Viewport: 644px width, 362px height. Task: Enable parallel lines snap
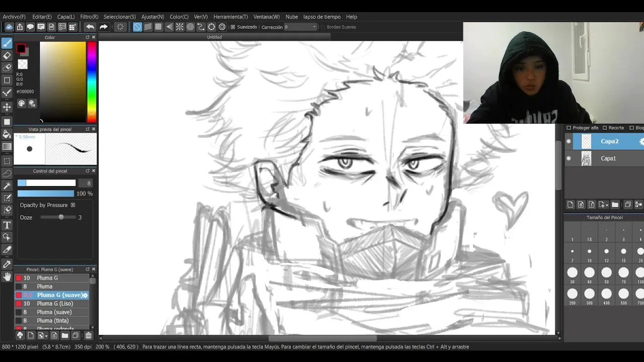pyautogui.click(x=148, y=27)
